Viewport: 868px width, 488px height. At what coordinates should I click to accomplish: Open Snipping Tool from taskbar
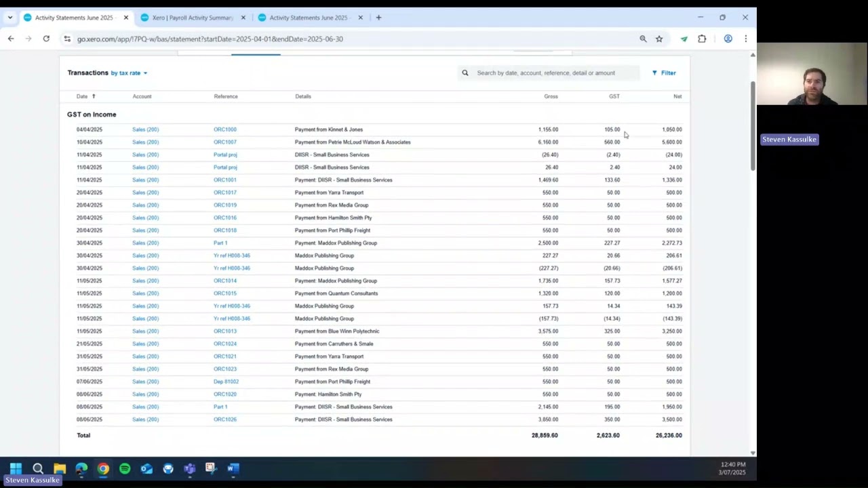(211, 468)
